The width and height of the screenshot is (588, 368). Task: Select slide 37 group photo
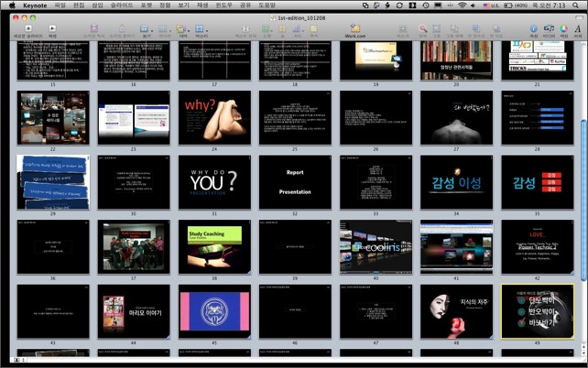(134, 247)
